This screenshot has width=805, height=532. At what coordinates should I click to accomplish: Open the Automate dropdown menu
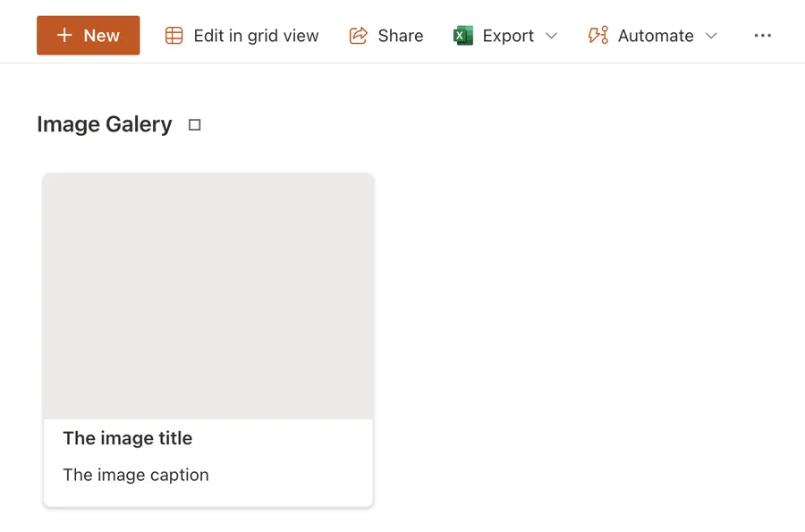coord(711,36)
